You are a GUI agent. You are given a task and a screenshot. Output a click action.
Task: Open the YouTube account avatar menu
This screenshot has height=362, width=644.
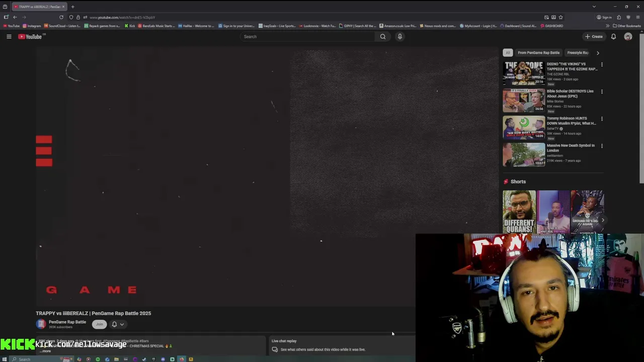click(x=628, y=37)
